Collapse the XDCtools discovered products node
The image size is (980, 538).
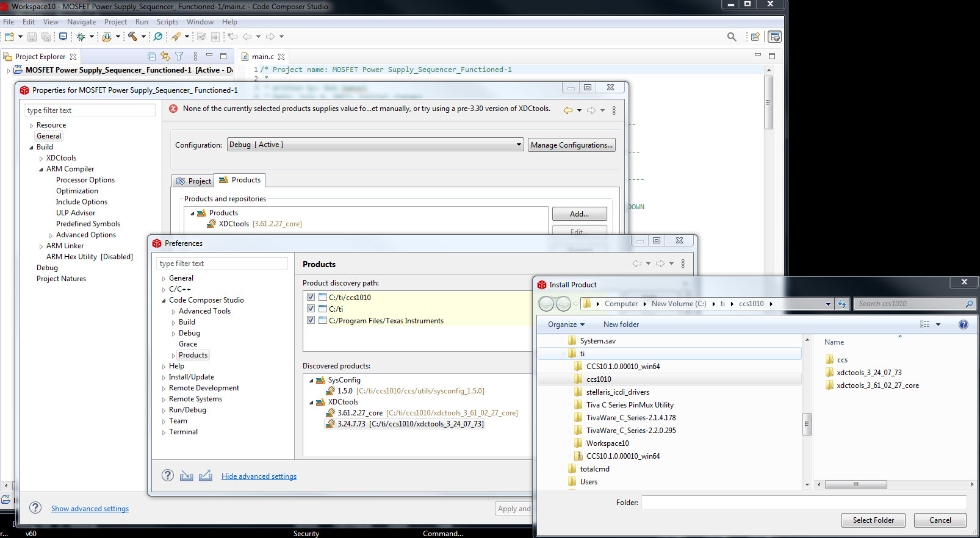(x=311, y=402)
